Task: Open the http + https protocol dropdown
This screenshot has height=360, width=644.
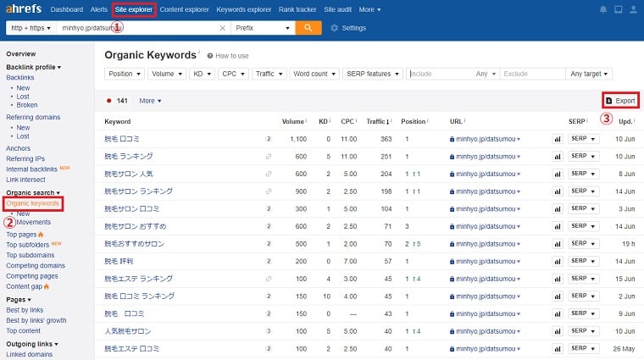Action: [x=29, y=28]
